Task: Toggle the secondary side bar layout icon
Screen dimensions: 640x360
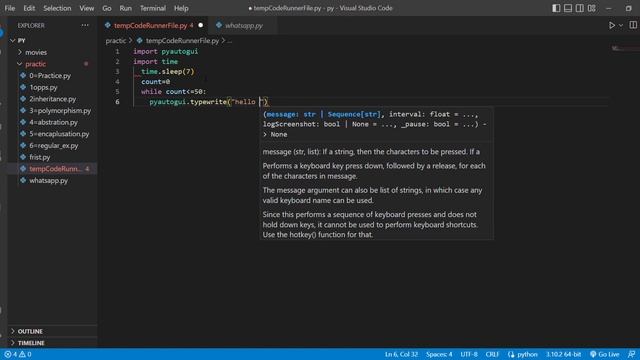Action: (580, 8)
